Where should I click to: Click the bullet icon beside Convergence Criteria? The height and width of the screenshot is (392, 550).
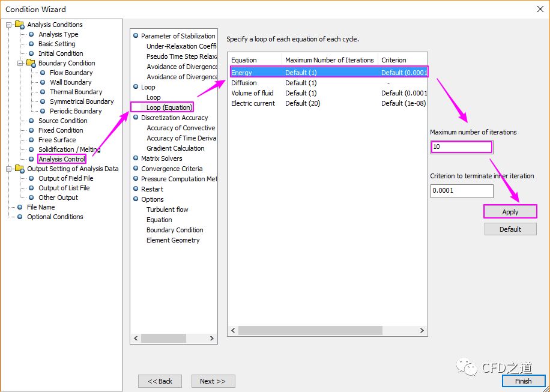tap(136, 169)
